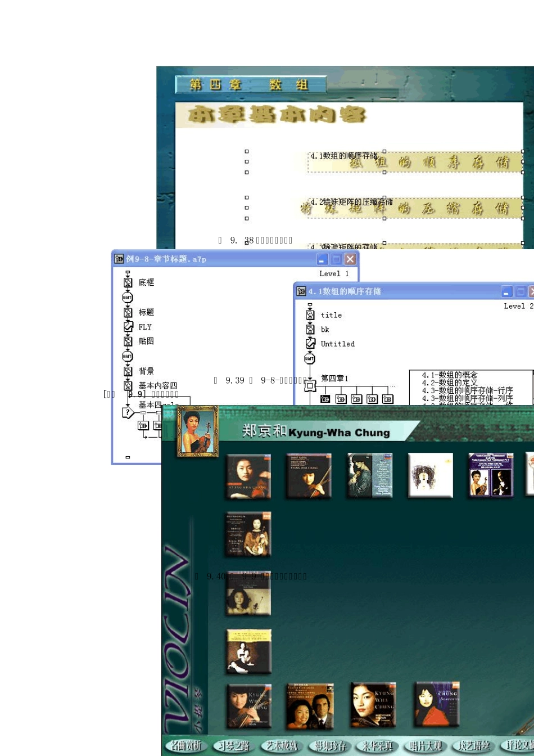Click the framed portrait of Kyung-Wha Chung
The image size is (534, 756).
(198, 431)
